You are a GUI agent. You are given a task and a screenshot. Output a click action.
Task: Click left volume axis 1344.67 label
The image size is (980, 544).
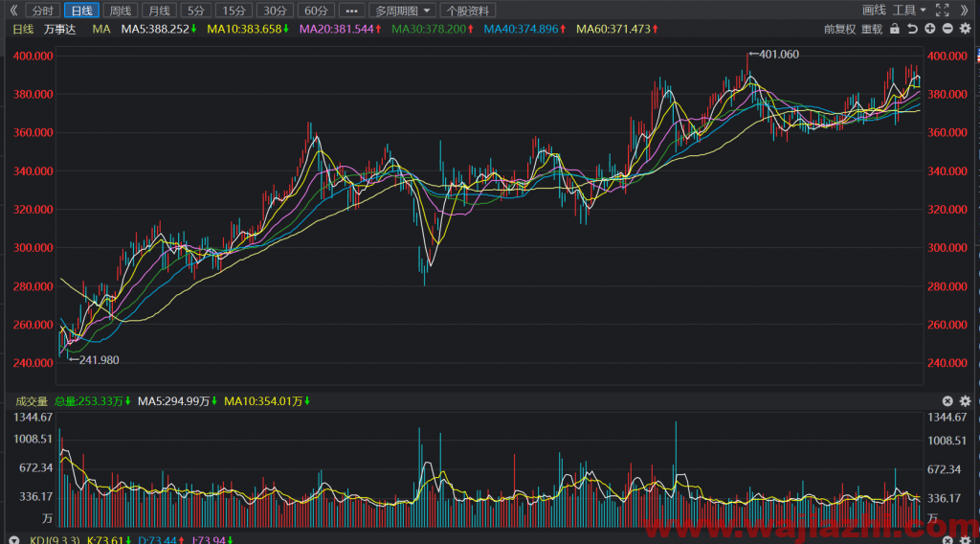pos(33,417)
